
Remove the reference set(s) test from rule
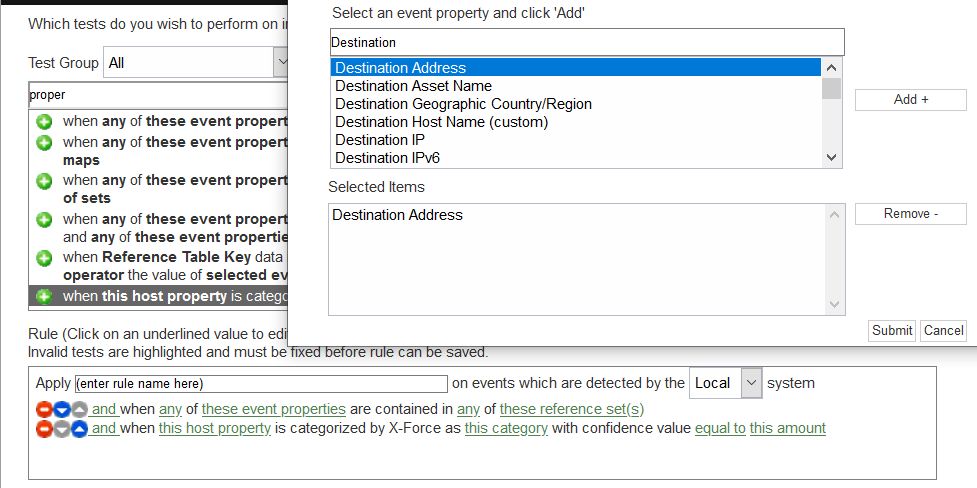coord(44,409)
